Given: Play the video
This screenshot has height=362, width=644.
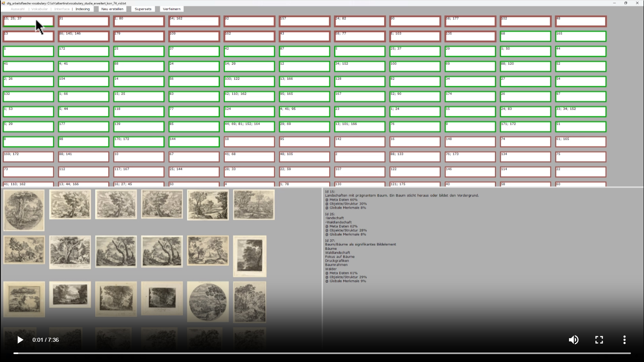Looking at the screenshot, I should pos(20,340).
